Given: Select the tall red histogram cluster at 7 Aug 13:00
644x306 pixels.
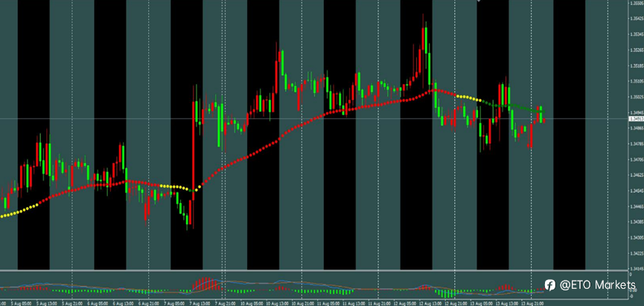Looking at the screenshot, I should pos(204,284).
